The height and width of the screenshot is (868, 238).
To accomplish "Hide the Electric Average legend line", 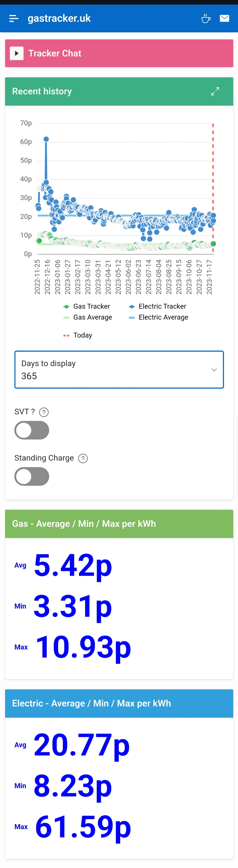I will [x=159, y=317].
